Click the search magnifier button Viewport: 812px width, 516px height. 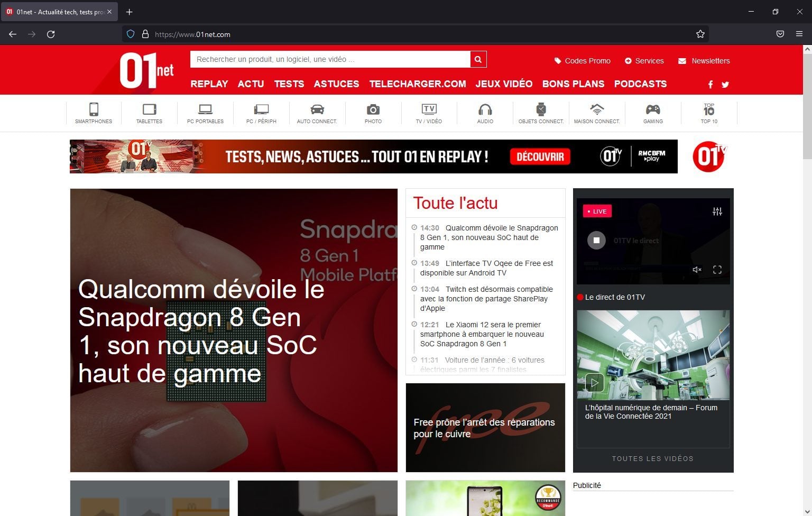click(478, 59)
